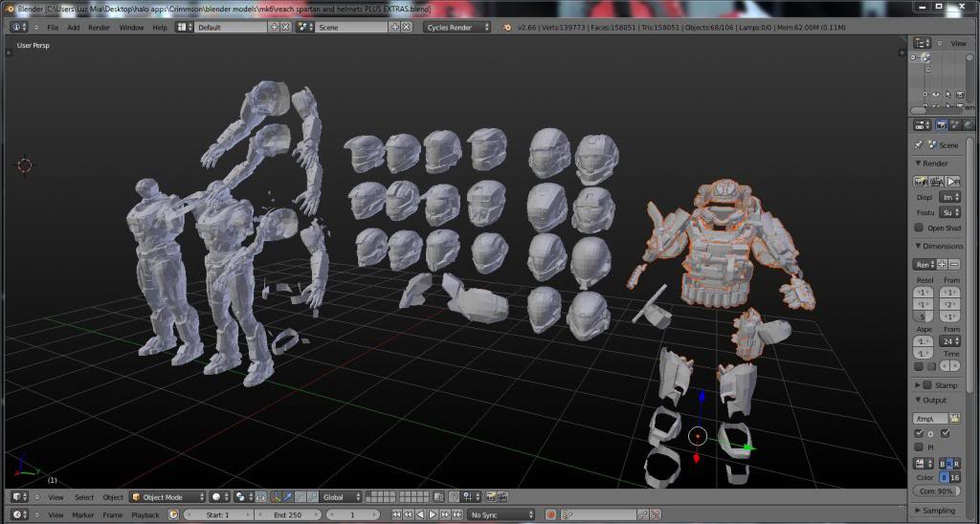
Task: Click the Scene name field in header
Action: click(352, 28)
